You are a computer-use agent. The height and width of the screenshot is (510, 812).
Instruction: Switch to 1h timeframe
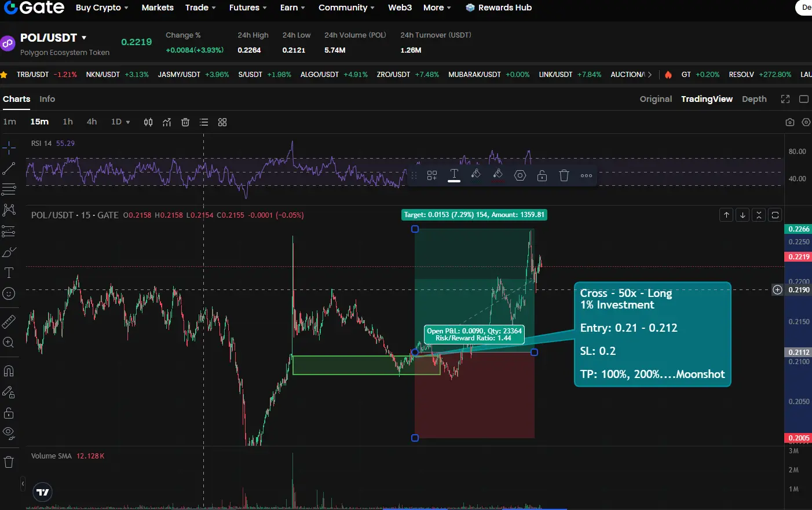tap(68, 122)
